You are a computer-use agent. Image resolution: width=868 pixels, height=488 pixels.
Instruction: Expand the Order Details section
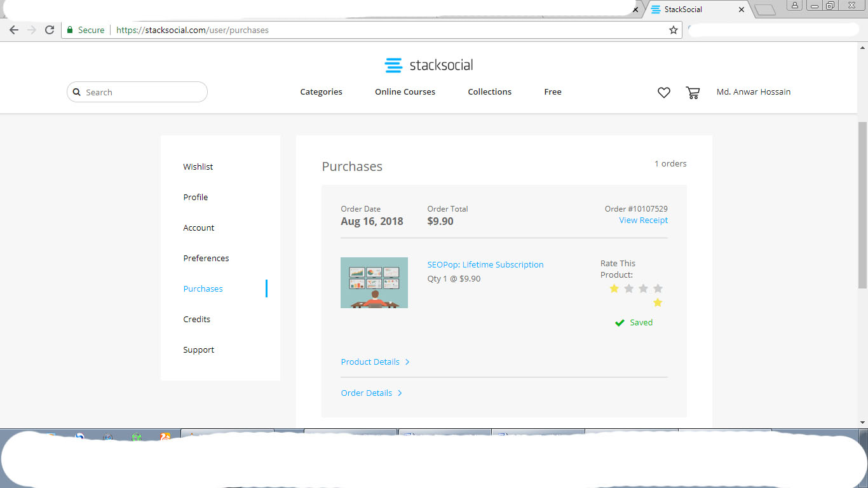372,393
